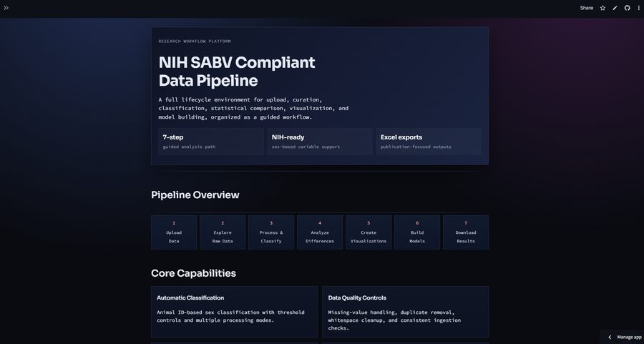Click the Share button
Screen dimensions: 644x344
pos(586,8)
